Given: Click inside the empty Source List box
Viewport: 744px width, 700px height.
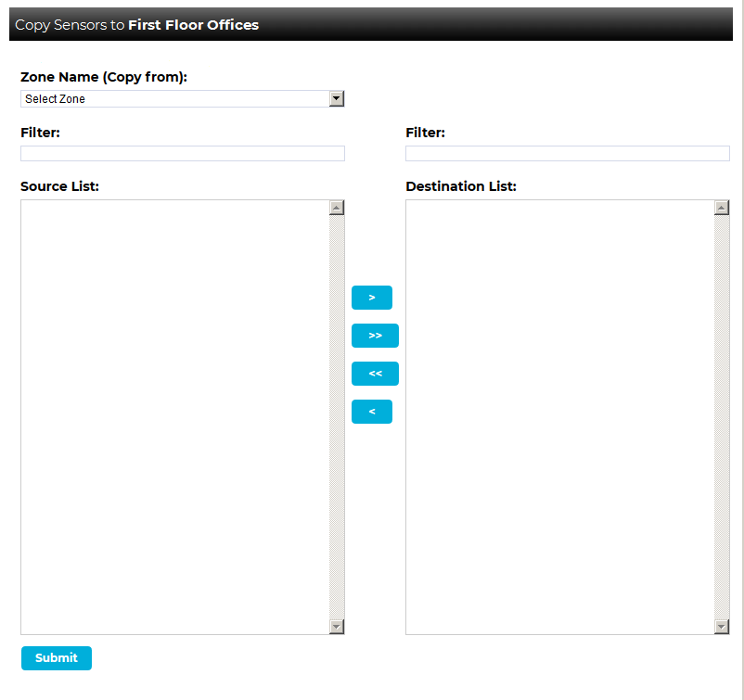Looking at the screenshot, I should coord(174,417).
